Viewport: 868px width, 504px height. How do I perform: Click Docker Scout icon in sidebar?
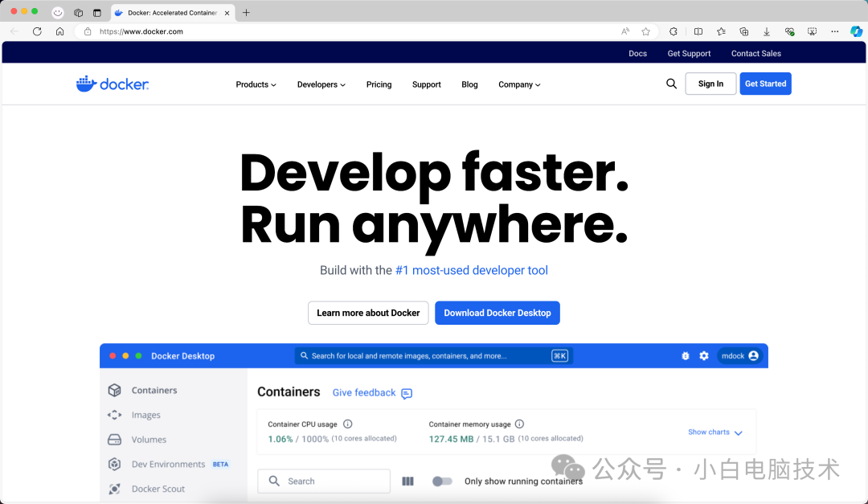point(115,489)
